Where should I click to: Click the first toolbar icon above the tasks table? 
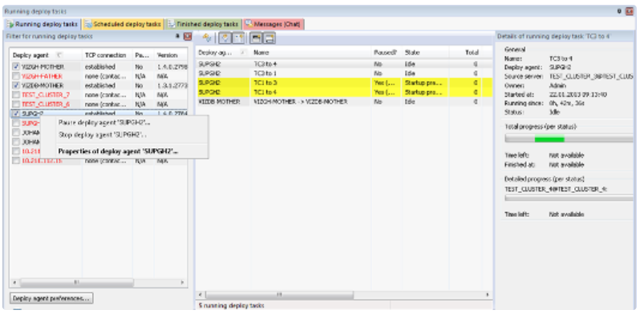coord(207,38)
